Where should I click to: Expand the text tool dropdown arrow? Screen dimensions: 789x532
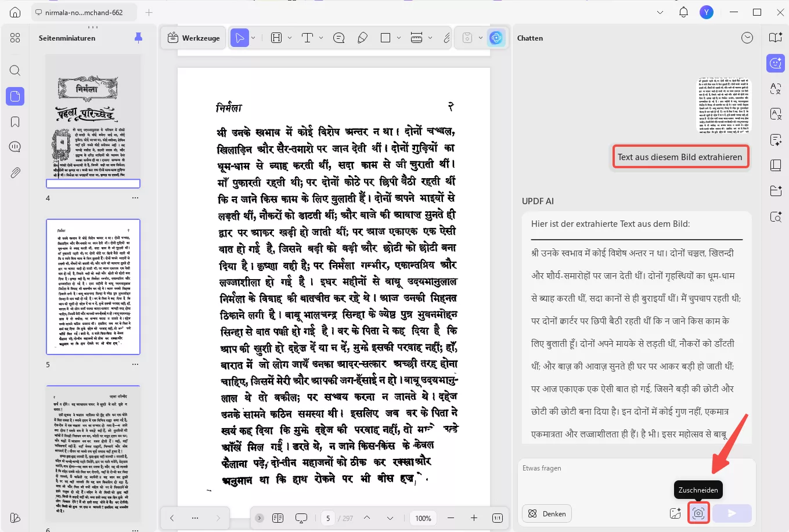coord(321,38)
